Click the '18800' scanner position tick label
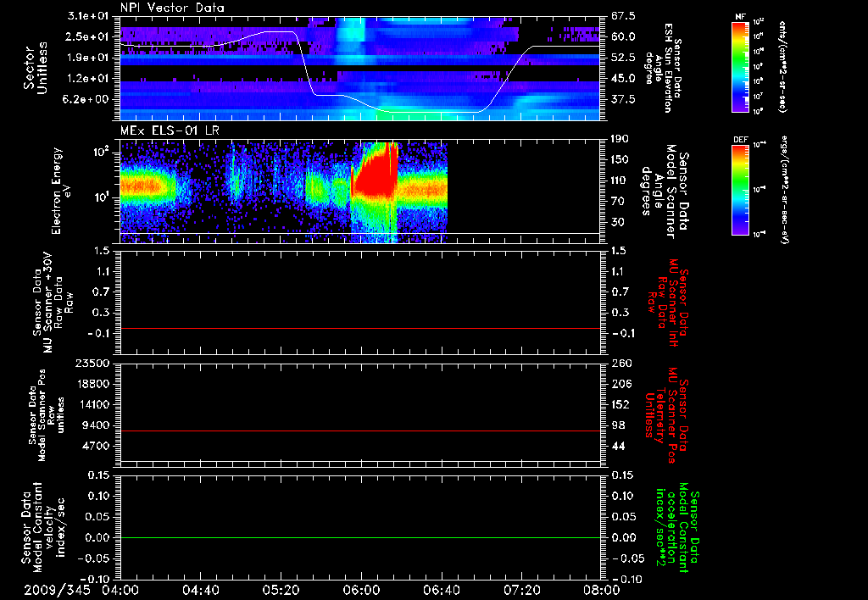868x600 pixels. click(x=93, y=384)
